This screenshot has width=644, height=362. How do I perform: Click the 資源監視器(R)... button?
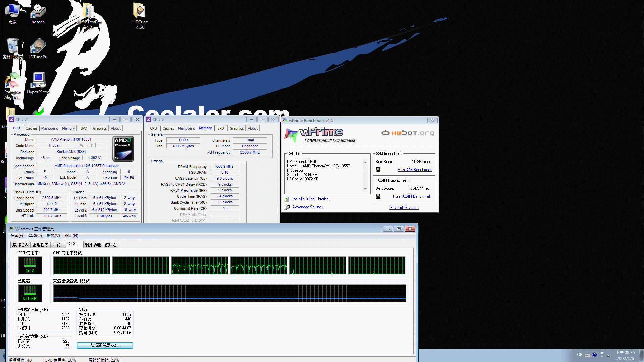click(105, 345)
